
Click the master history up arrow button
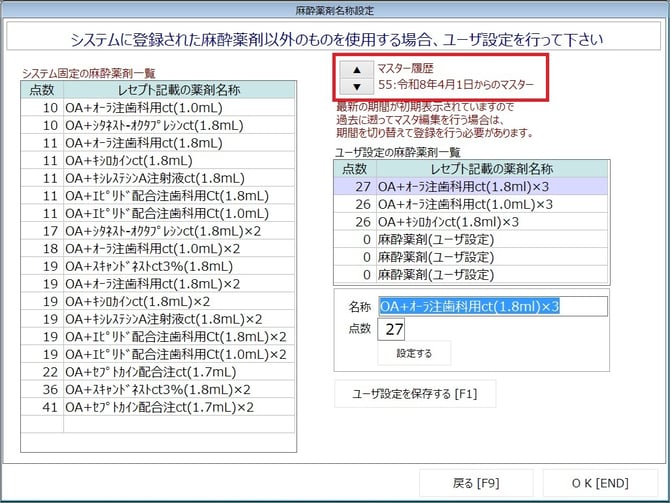(357, 68)
